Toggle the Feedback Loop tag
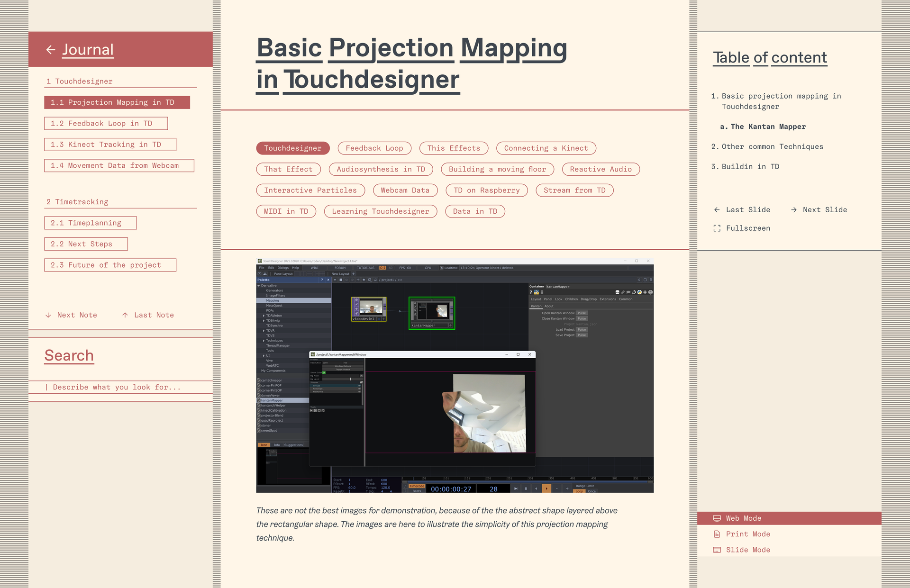The height and width of the screenshot is (588, 910). (374, 148)
